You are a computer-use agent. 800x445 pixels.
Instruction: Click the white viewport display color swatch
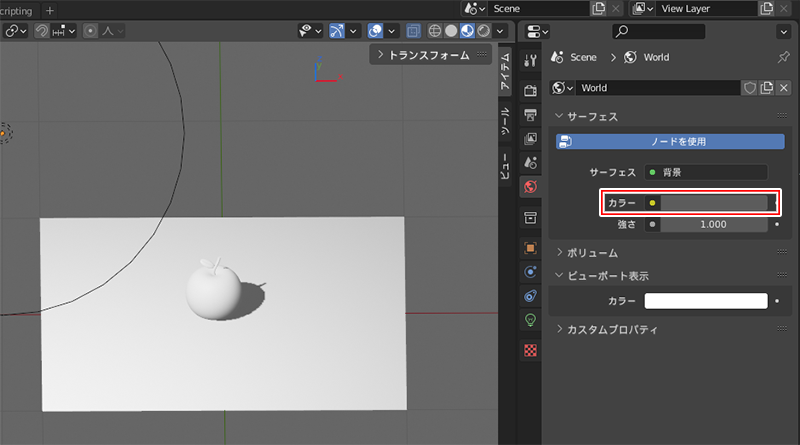pos(706,300)
